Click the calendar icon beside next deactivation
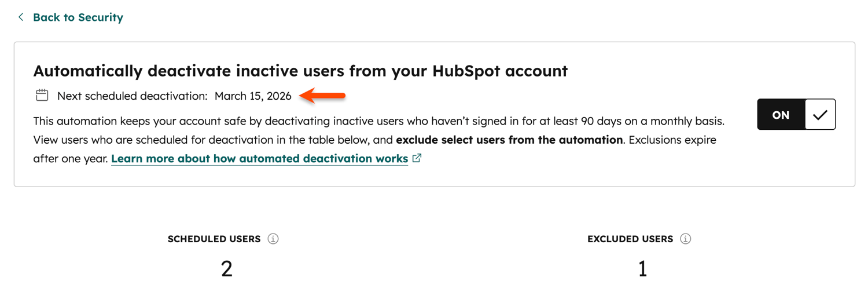Image resolution: width=868 pixels, height=299 pixels. click(x=42, y=96)
